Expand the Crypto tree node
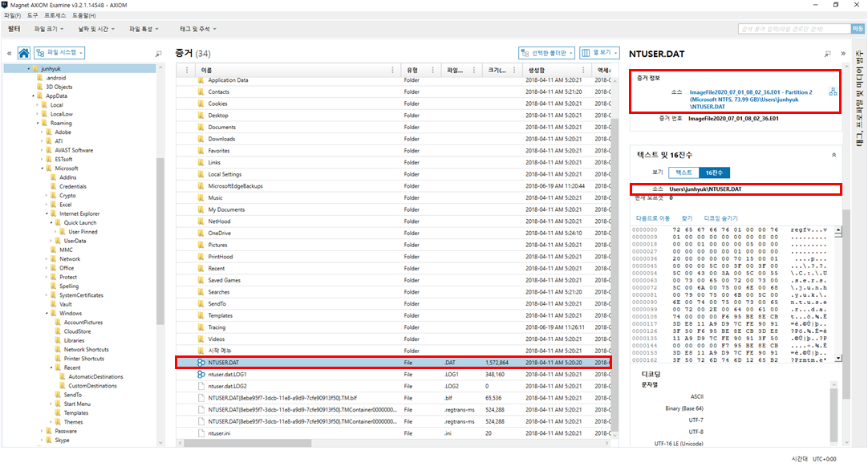The image size is (868, 471). (x=47, y=196)
